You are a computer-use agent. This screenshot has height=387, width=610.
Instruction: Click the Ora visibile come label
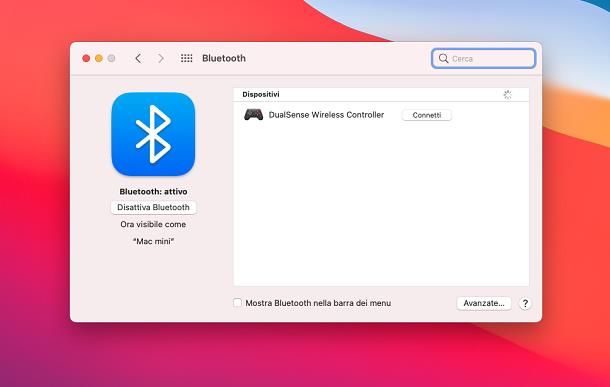[153, 224]
